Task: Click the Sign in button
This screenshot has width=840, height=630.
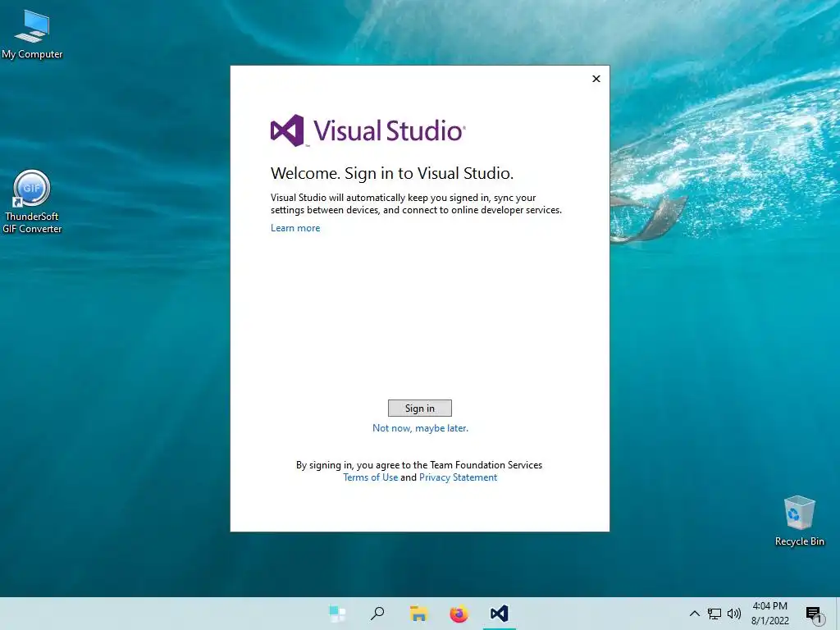Action: click(x=419, y=409)
